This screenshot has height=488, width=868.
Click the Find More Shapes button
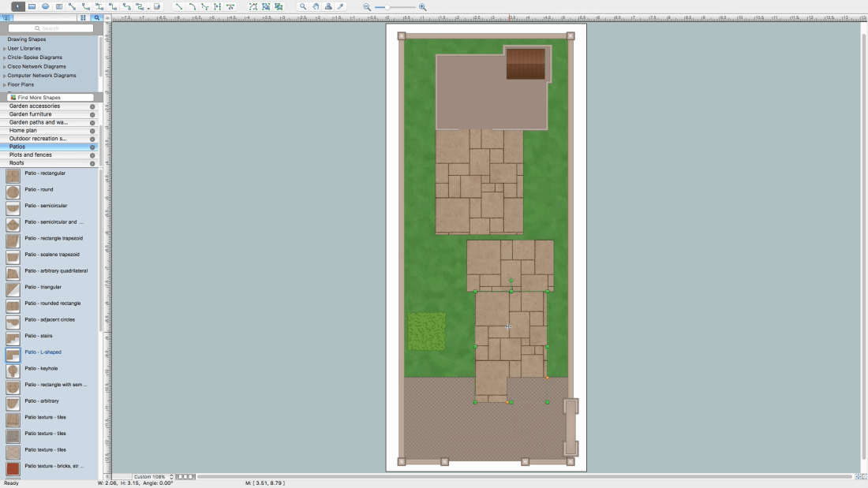pyautogui.click(x=51, y=97)
